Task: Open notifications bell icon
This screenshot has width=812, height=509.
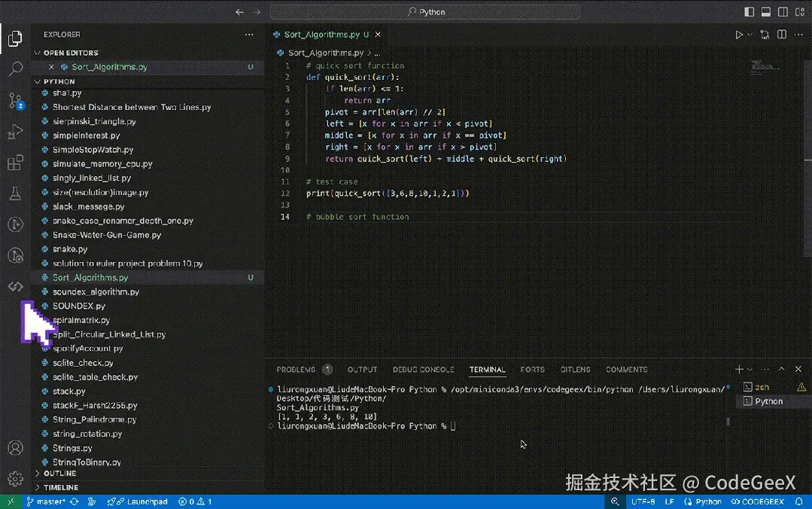Action: click(799, 501)
